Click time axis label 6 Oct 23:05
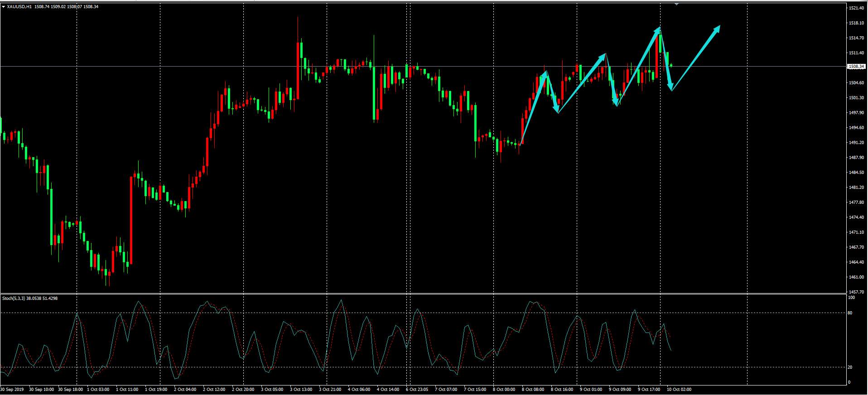 pyautogui.click(x=417, y=390)
